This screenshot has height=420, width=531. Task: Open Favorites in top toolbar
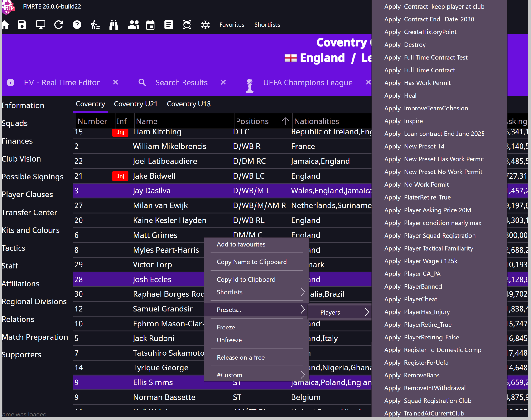(232, 25)
